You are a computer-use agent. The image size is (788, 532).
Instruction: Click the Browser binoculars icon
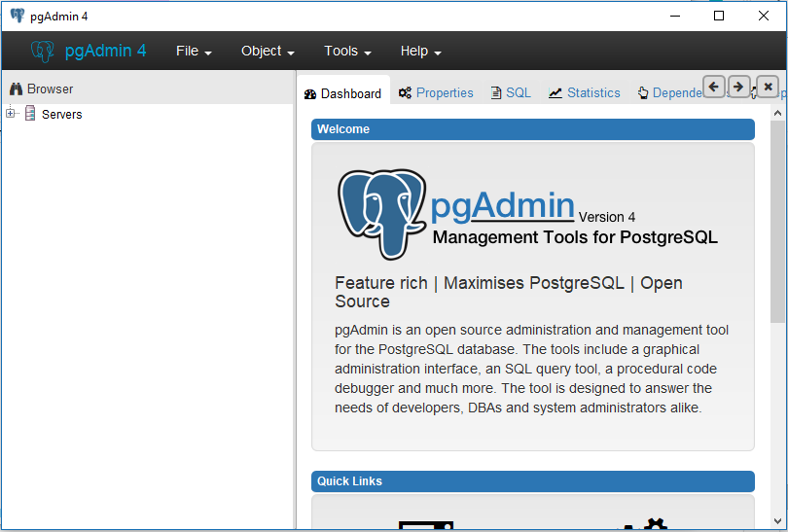17,89
